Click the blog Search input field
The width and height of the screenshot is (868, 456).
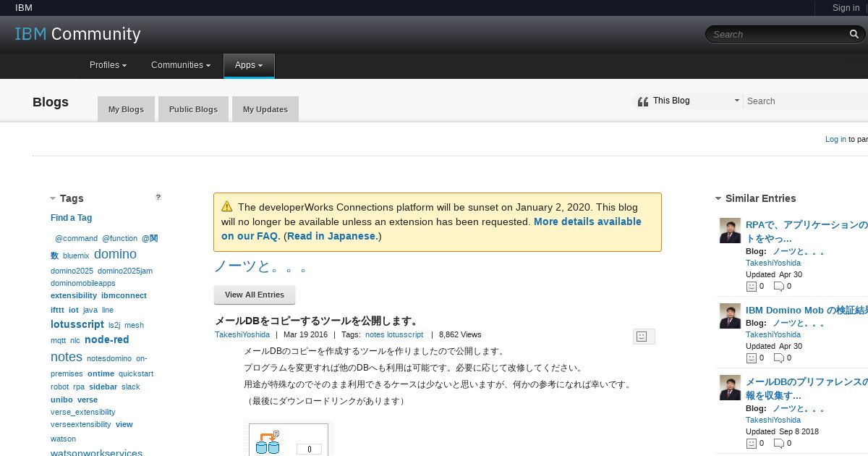pos(806,101)
